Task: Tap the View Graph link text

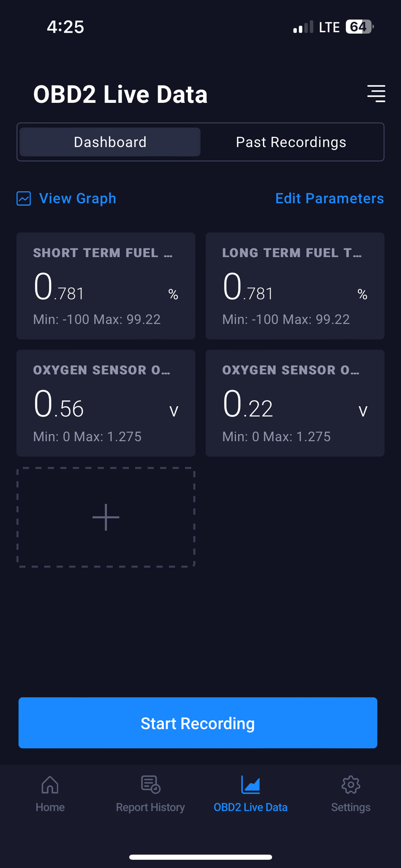Action: tap(78, 198)
